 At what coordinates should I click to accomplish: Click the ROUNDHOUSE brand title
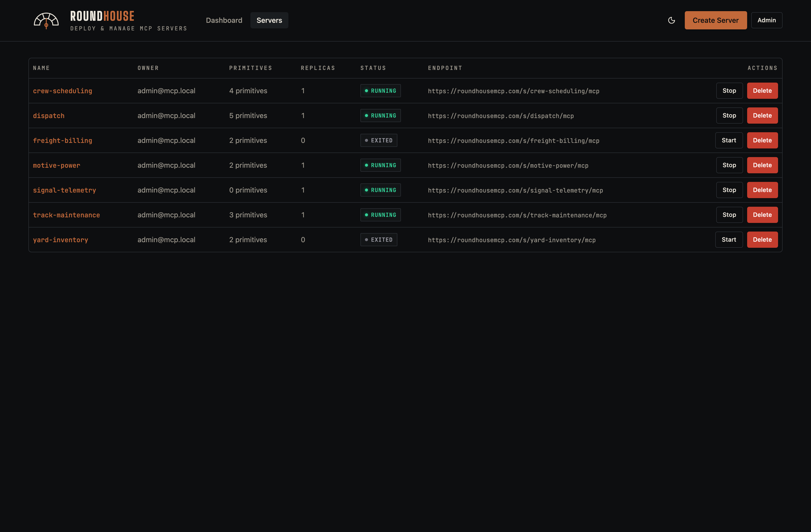point(102,16)
